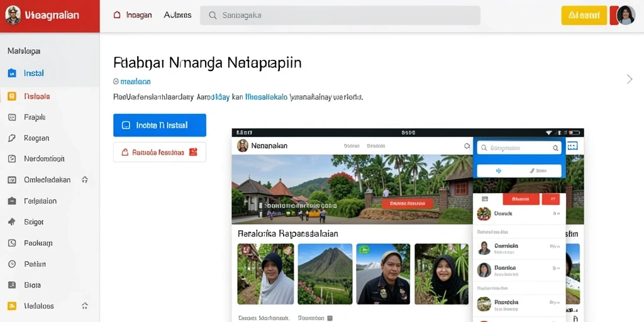Viewport: 644px width, 322px height.
Task: Click the Frapila sidebar icon
Action: (x=12, y=118)
